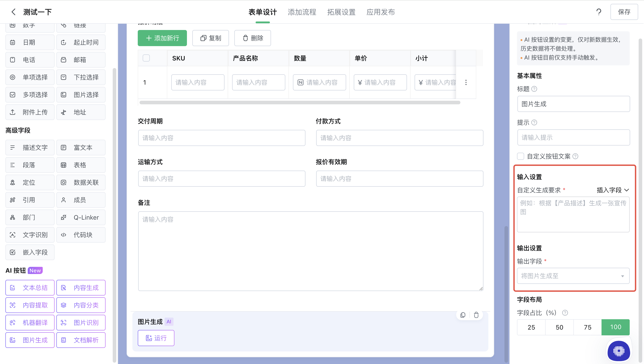Open the 插入字段 dropdown
644x364 pixels.
(613, 190)
